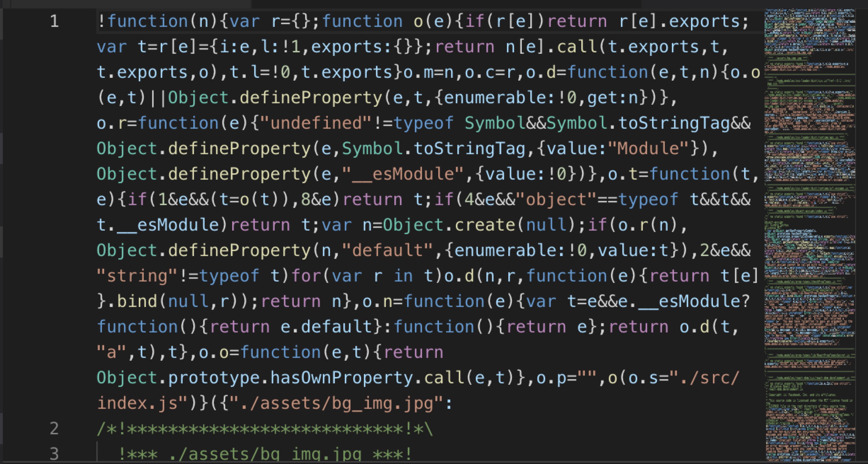Screen dimensions: 868x464
Task: Click Symbol.toStringTag inside defineProperty call
Action: (433, 149)
